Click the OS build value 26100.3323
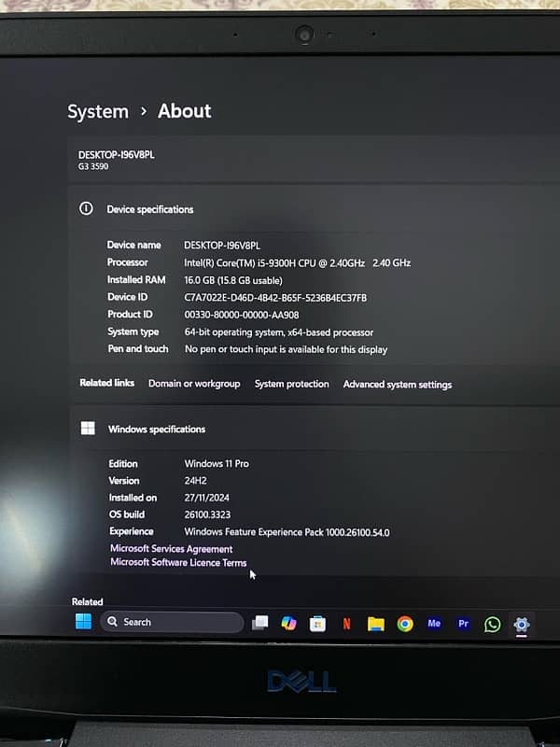 tap(207, 514)
